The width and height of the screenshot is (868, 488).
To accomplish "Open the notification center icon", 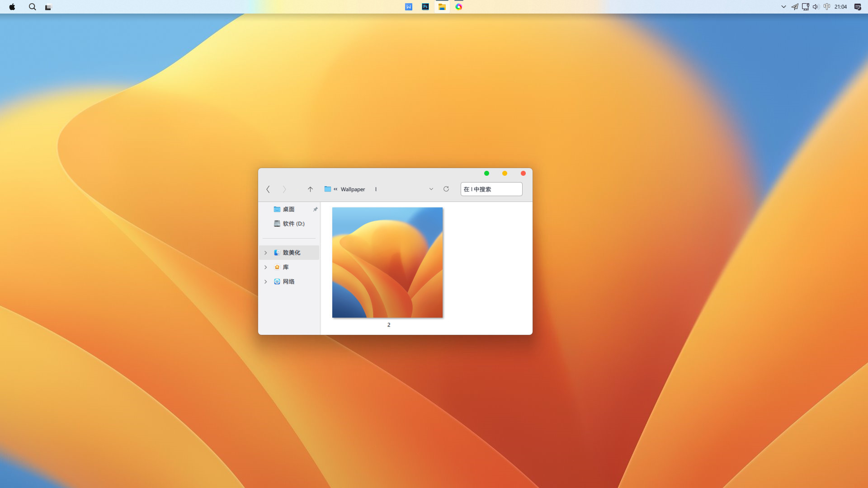I will pos(857,7).
